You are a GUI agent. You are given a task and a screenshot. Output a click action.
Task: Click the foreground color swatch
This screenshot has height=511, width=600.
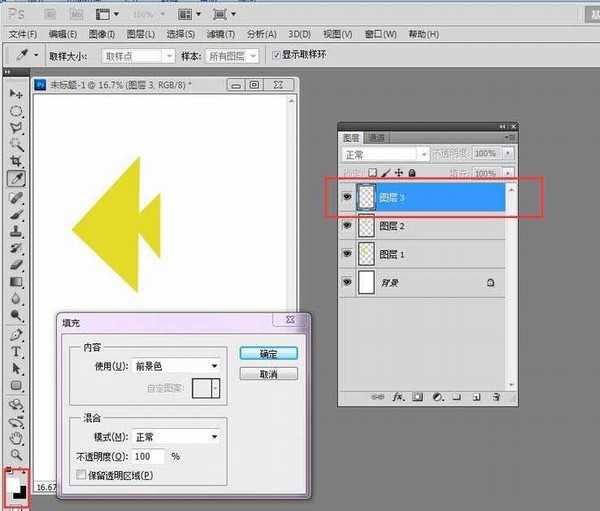(x=13, y=479)
